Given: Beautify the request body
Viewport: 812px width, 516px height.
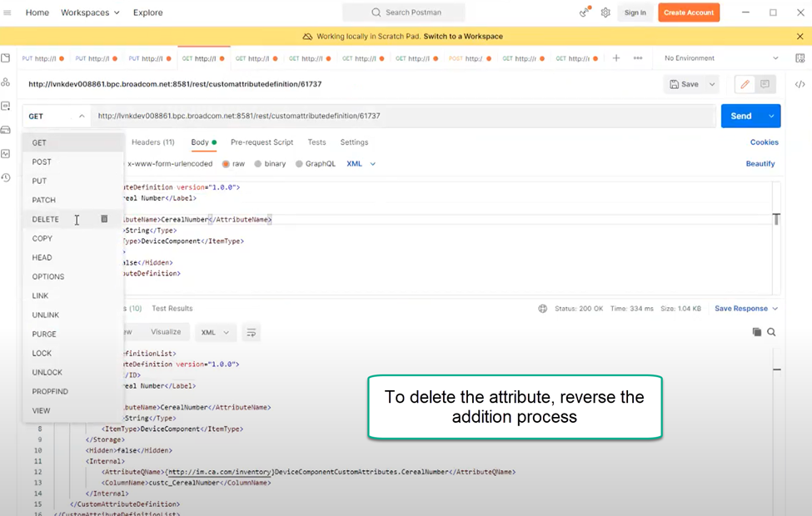Looking at the screenshot, I should click(760, 164).
